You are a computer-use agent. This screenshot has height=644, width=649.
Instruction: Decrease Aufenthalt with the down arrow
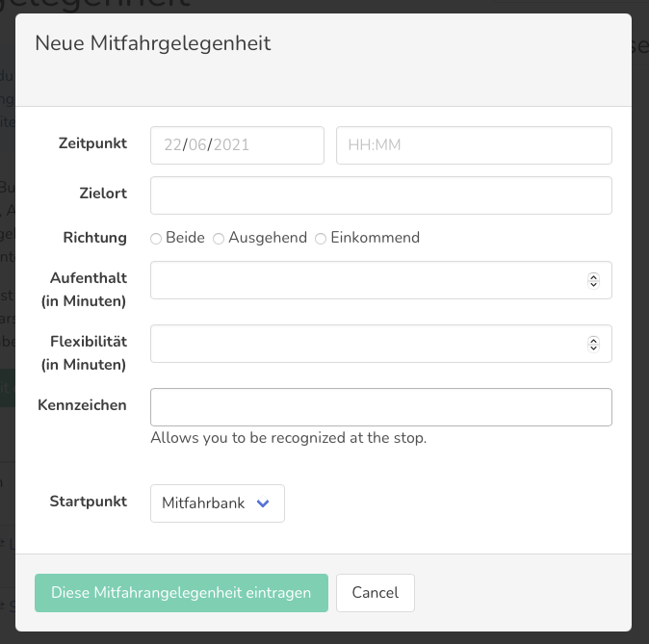[593, 285]
